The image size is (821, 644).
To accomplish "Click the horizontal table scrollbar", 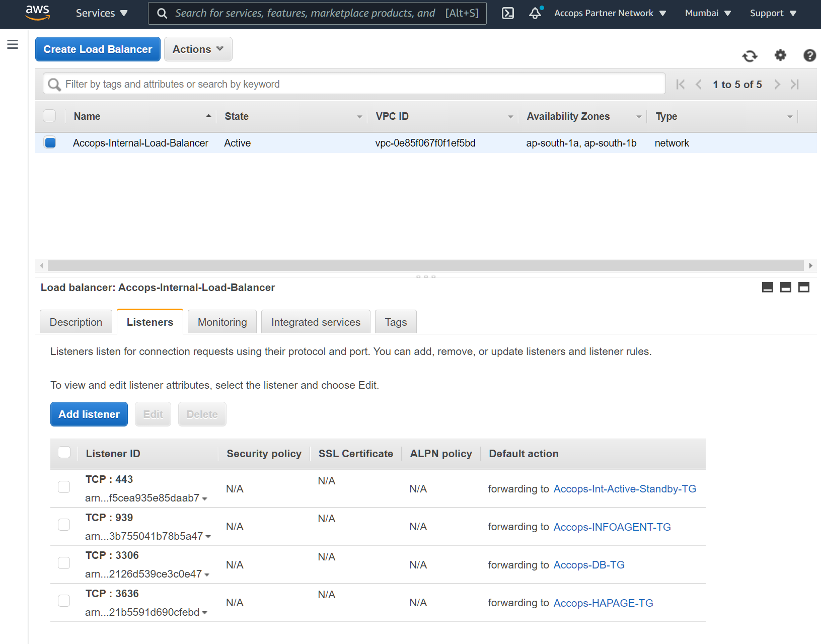I will tap(425, 265).
